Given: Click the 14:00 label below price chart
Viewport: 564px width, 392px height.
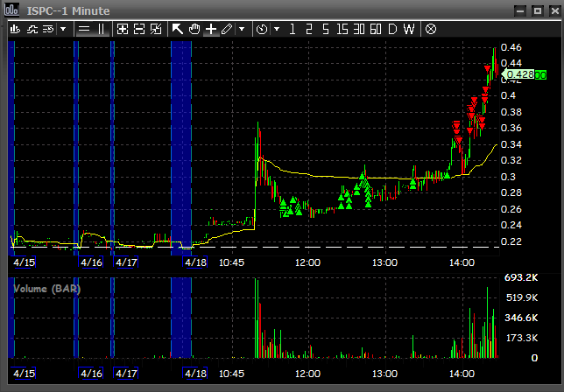Looking at the screenshot, I should (x=462, y=263).
